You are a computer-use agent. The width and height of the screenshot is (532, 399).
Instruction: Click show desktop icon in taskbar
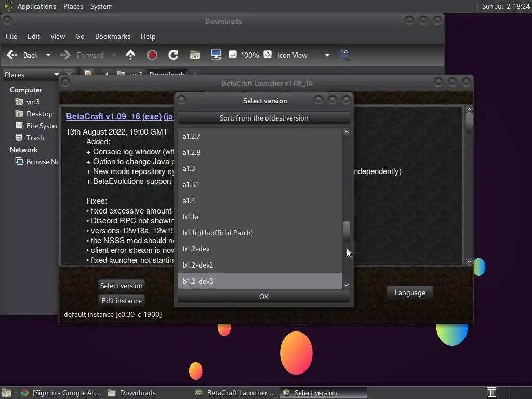click(x=6, y=393)
